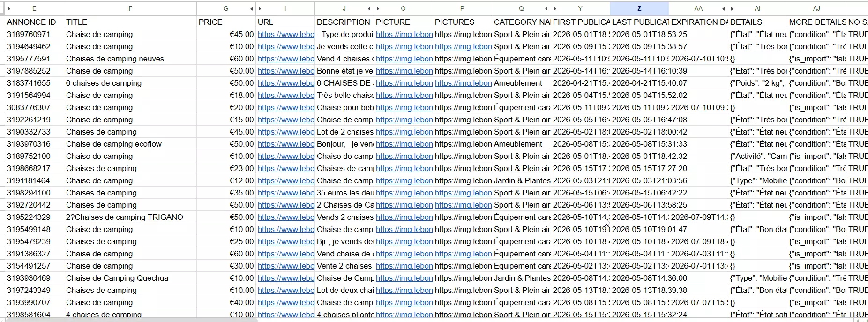This screenshot has width=868, height=322.
Task: Select description 'Très belle chaise' cell
Action: (x=344, y=95)
